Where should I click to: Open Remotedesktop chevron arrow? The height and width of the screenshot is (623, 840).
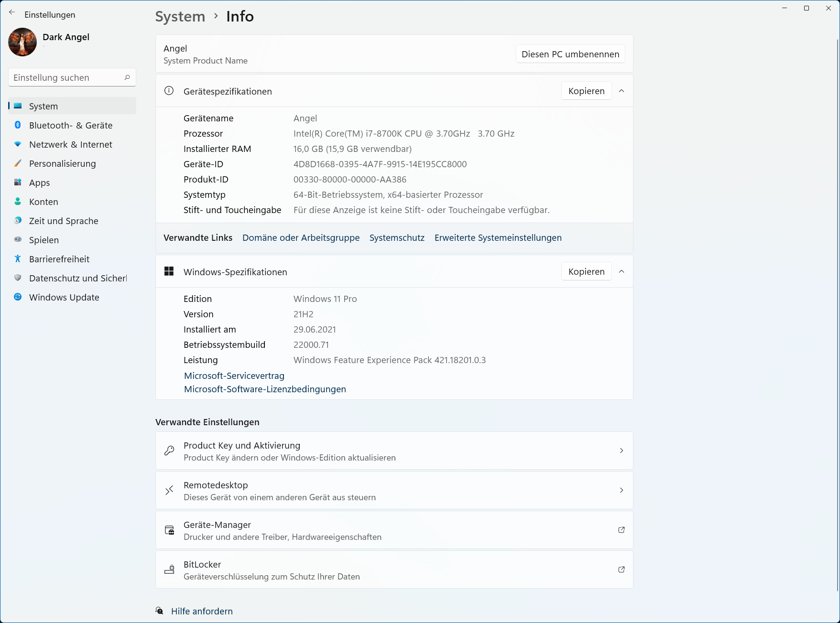[622, 490]
